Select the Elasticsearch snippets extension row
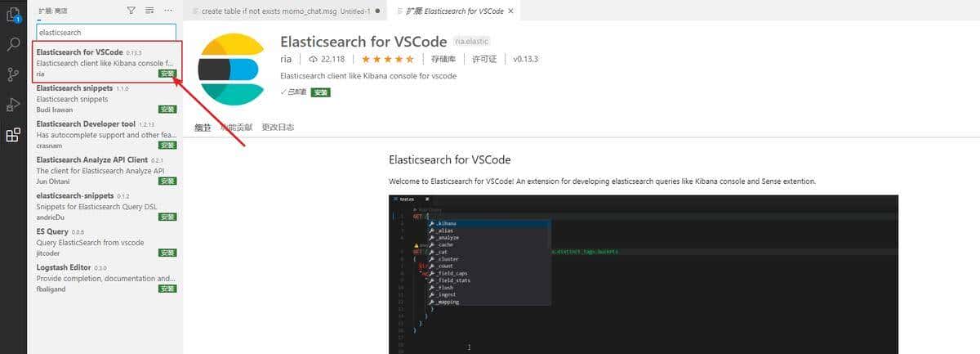 (106, 98)
